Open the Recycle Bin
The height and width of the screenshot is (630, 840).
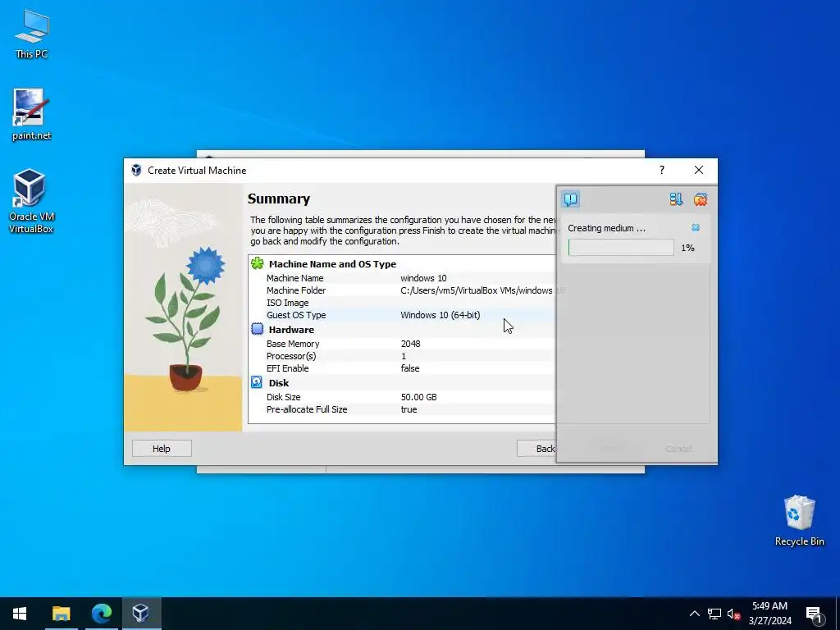point(799,521)
